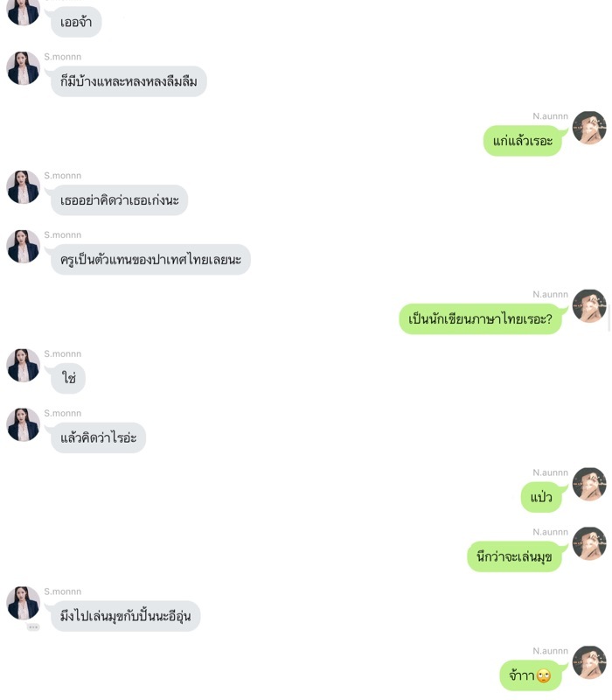Select the green แก่แล้วเรอะ message bubble
The height and width of the screenshot is (700, 612).
click(x=522, y=141)
